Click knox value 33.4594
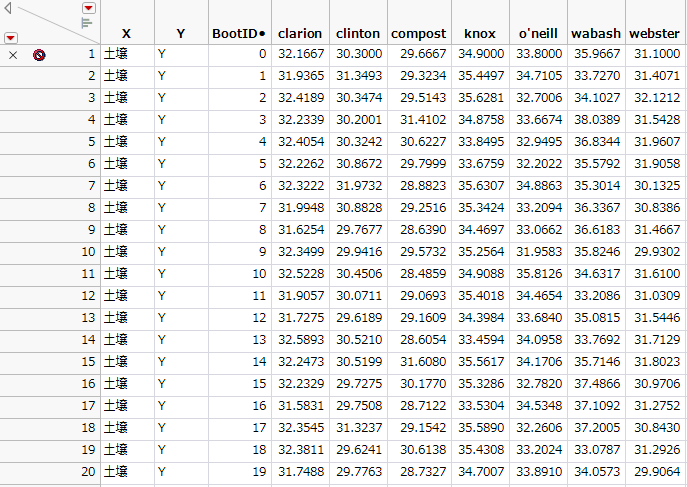Image resolution: width=687 pixels, height=487 pixels. coord(481,340)
